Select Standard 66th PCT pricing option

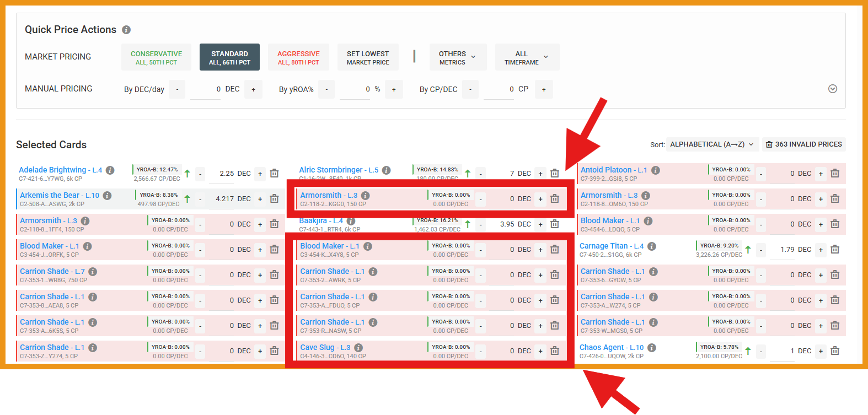(x=229, y=57)
